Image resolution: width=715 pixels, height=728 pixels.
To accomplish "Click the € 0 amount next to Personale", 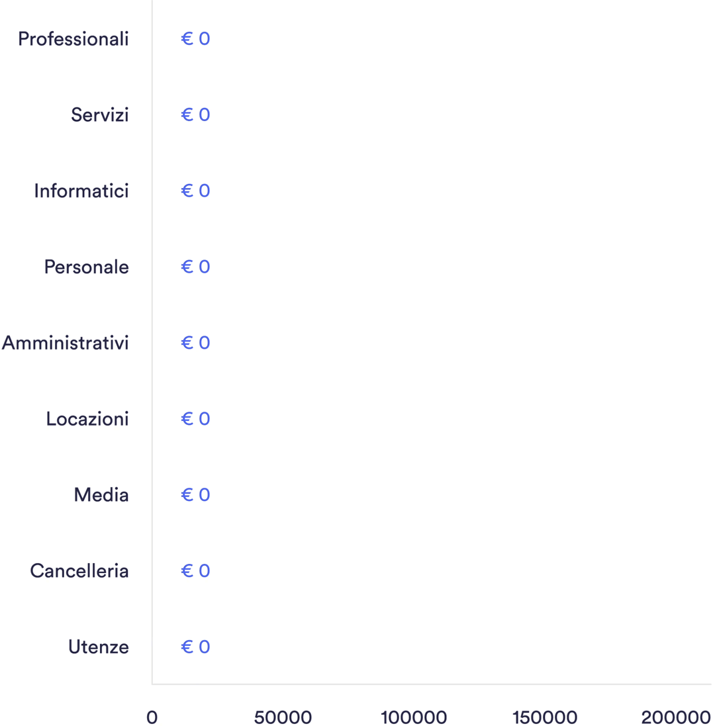I will (195, 267).
